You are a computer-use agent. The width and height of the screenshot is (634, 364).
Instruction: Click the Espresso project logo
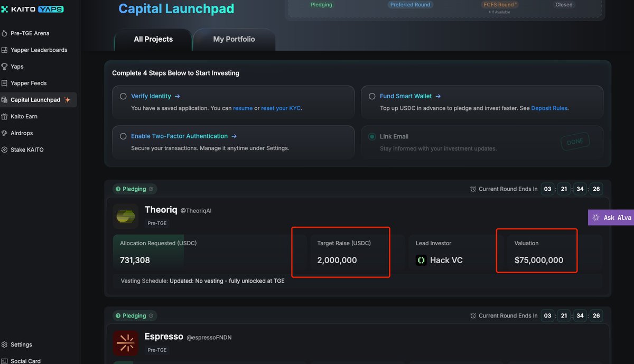[x=126, y=343]
